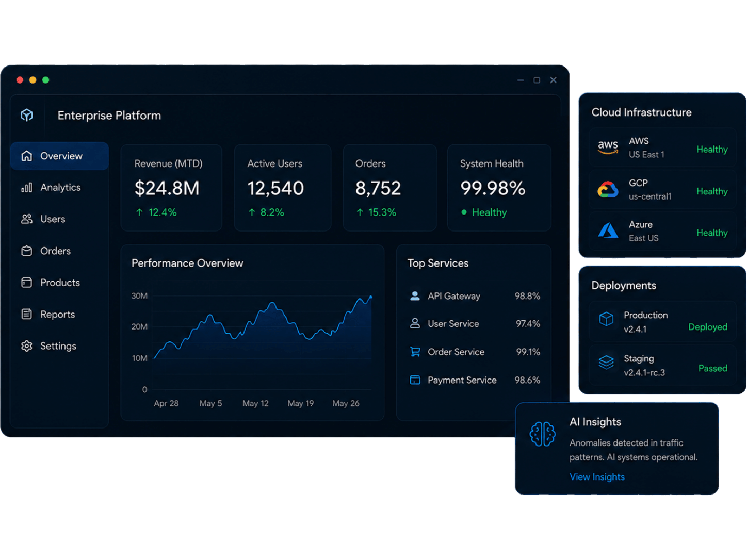Click the Azure logo icon

coord(608,230)
